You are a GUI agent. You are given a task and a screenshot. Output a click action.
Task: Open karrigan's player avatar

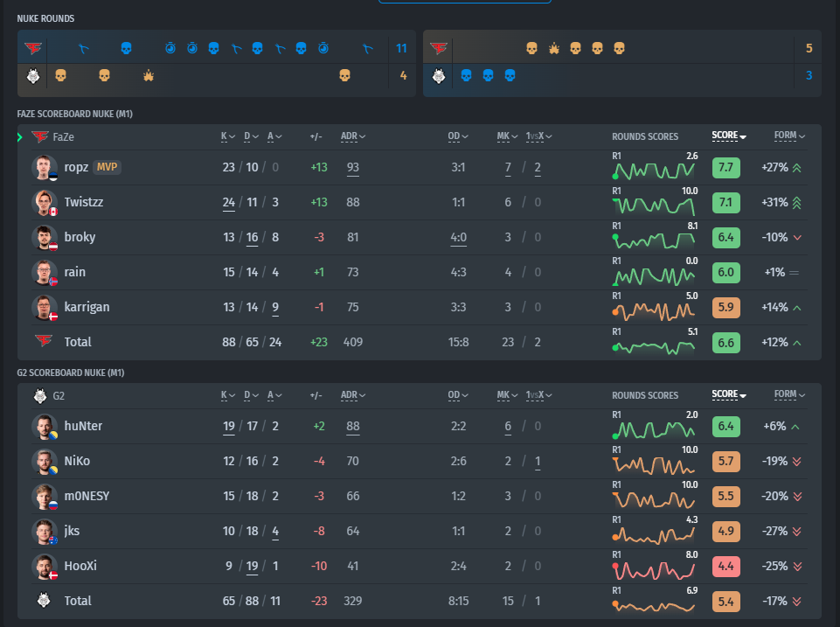click(x=45, y=308)
